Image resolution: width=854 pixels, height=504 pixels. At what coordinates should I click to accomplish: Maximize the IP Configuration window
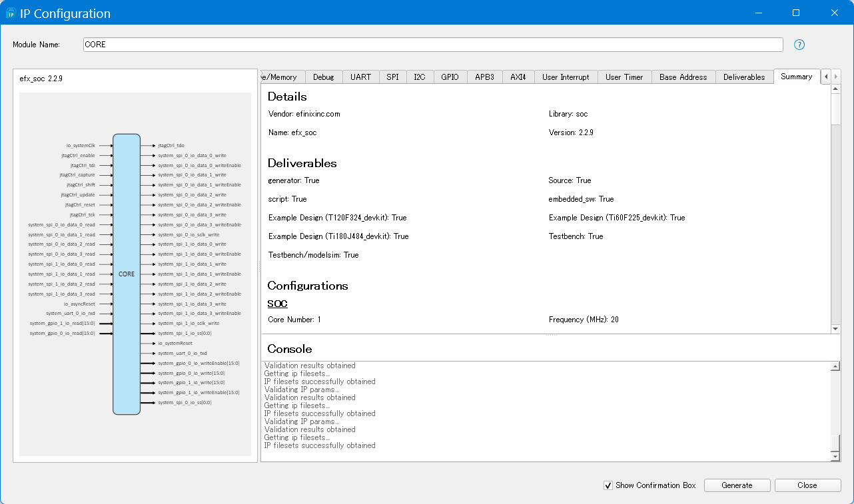[x=795, y=13]
